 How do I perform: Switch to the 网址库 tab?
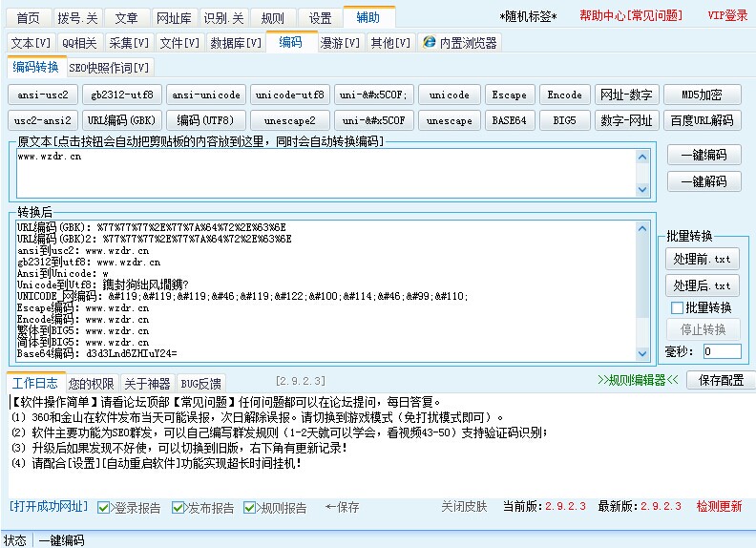click(x=174, y=18)
